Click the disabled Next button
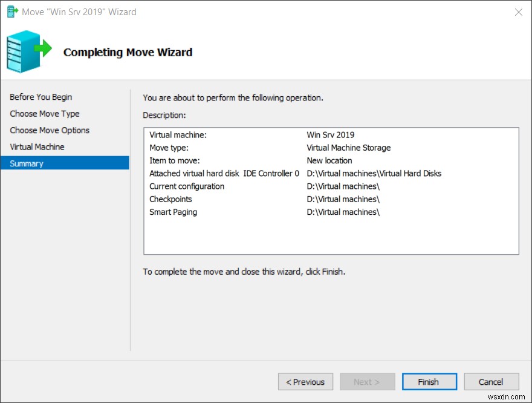The width and height of the screenshot is (532, 403). point(367,381)
